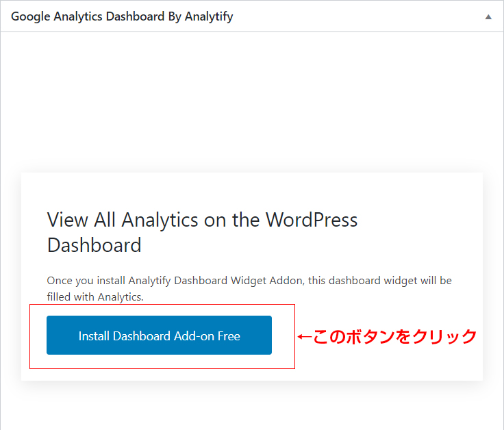504x430 pixels.
Task: Click the word Dashboard on heading's second line
Action: click(x=94, y=245)
